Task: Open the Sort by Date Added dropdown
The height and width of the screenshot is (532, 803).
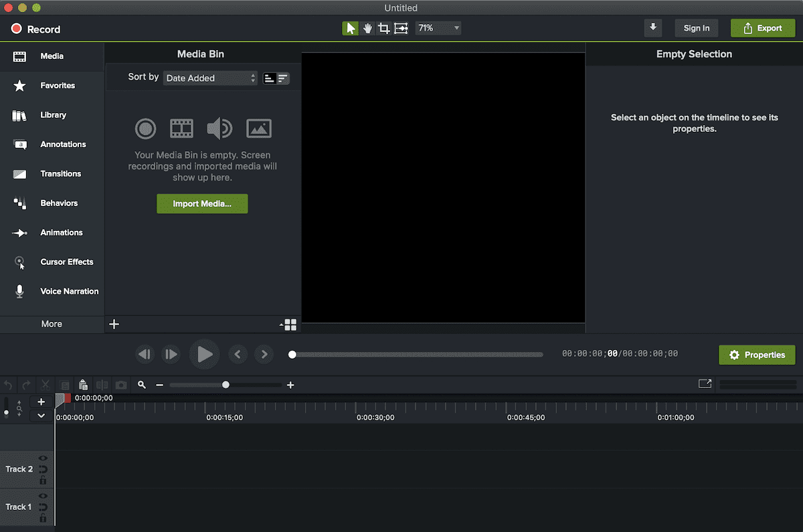Action: pyautogui.click(x=209, y=78)
